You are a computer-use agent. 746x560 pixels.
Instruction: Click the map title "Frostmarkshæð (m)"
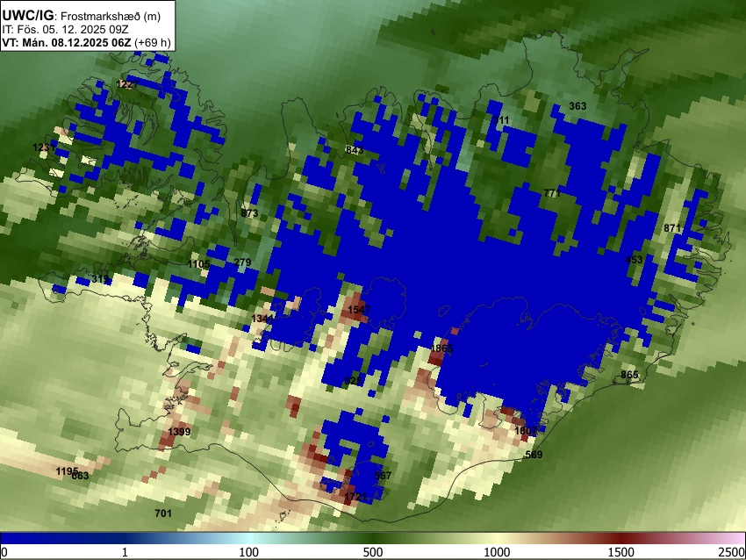click(111, 16)
